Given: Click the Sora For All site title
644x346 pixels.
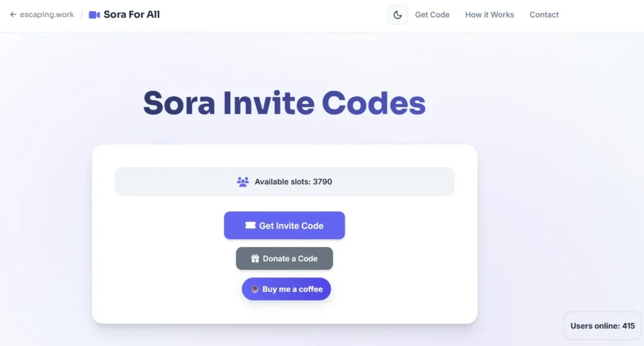Looking at the screenshot, I should [131, 14].
